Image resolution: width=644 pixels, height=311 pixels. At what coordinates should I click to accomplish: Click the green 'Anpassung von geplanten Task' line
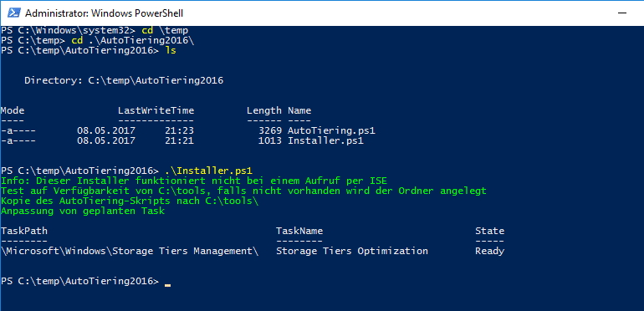(83, 212)
